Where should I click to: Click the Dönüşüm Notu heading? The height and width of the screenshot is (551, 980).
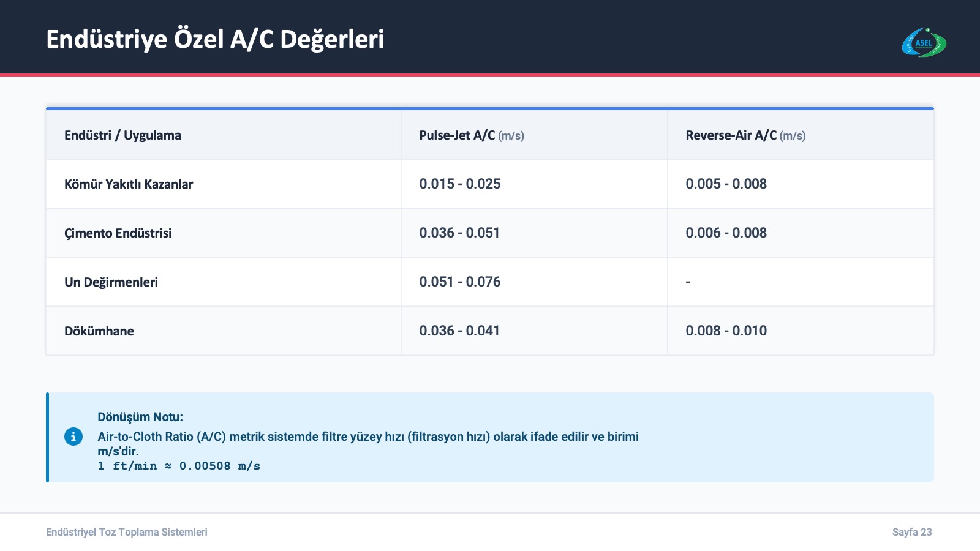tap(140, 417)
